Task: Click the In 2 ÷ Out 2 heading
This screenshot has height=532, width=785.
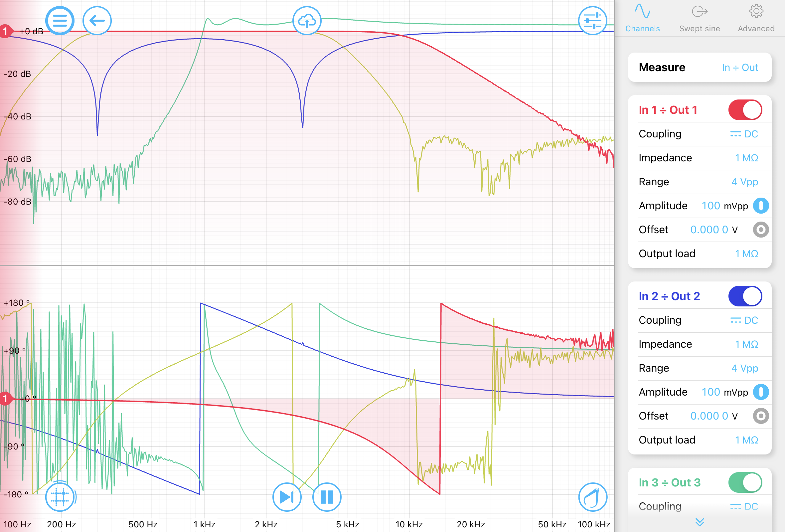Action: click(x=669, y=296)
